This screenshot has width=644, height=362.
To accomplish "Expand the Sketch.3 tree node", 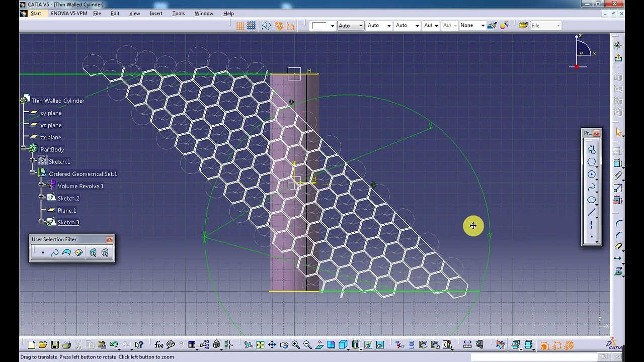I will pyautogui.click(x=41, y=221).
